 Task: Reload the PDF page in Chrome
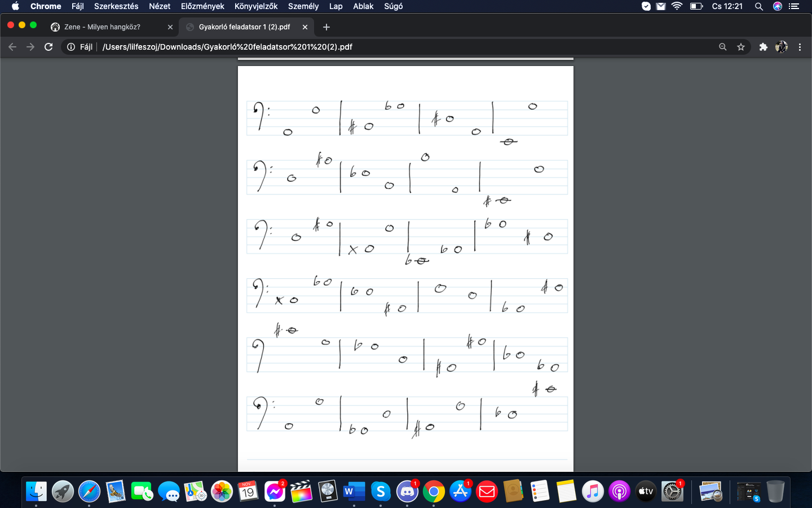(x=48, y=47)
